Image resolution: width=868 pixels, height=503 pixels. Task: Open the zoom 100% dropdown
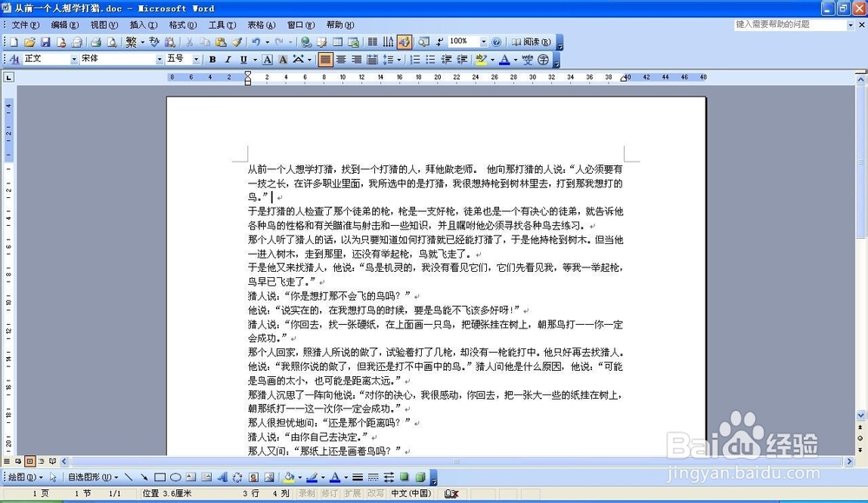point(483,42)
